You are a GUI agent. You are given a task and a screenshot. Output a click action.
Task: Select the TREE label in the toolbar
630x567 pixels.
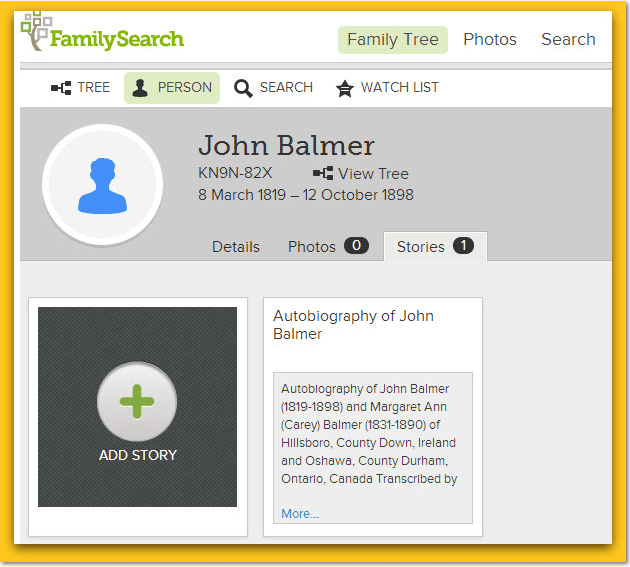94,87
